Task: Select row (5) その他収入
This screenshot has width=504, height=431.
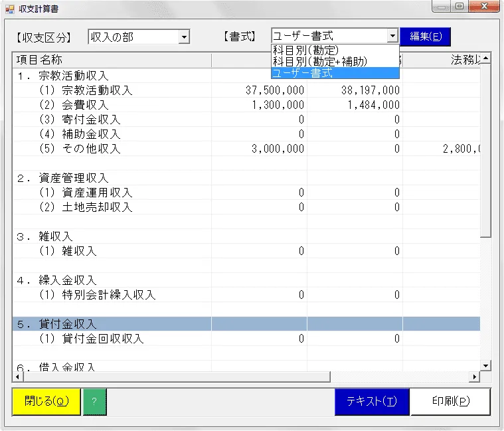Action: point(246,149)
